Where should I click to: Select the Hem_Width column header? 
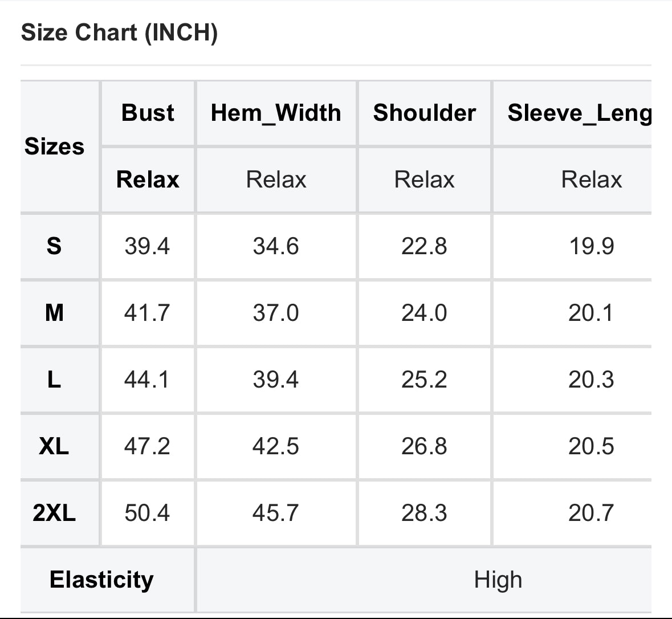(276, 113)
